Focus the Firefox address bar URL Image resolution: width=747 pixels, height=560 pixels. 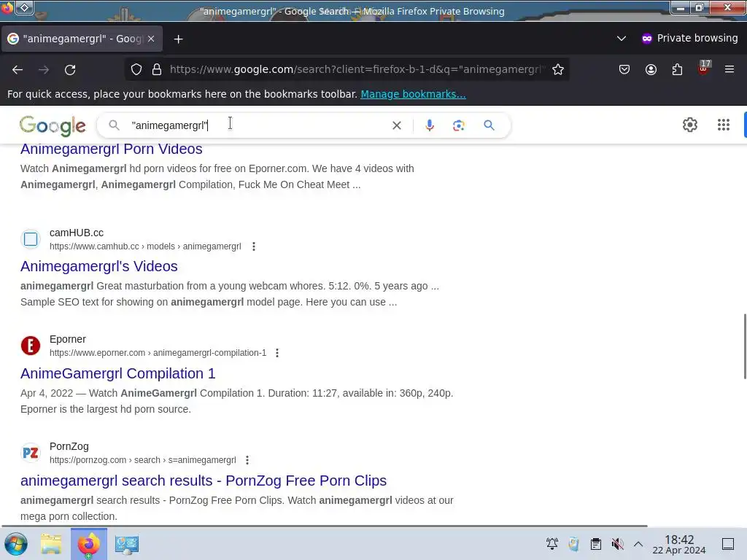pos(357,69)
